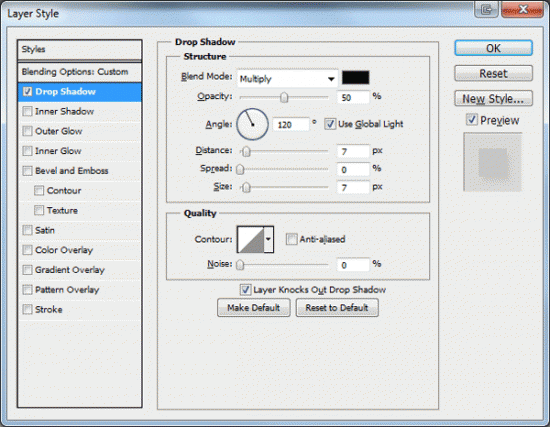Open the Blend Mode Multiply dropdown

[287, 79]
